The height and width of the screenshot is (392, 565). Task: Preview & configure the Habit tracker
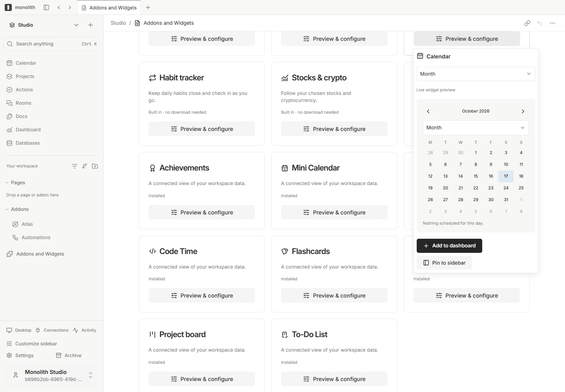click(x=202, y=129)
